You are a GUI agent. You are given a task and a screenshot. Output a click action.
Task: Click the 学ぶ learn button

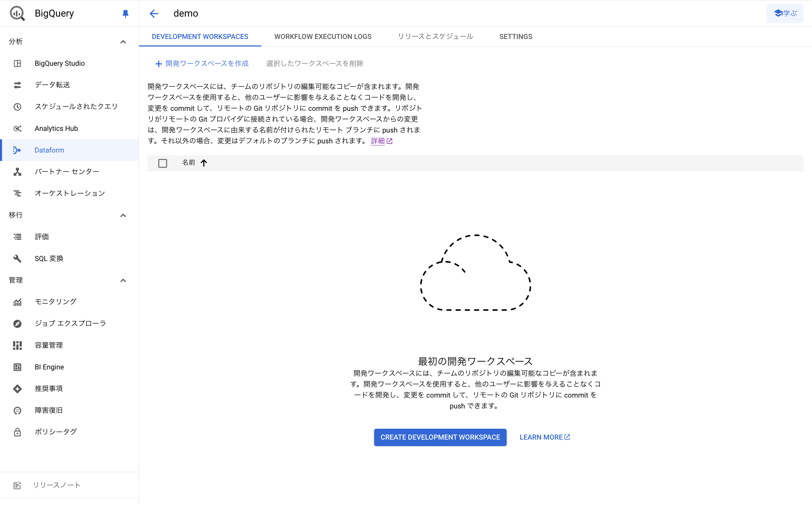point(785,14)
